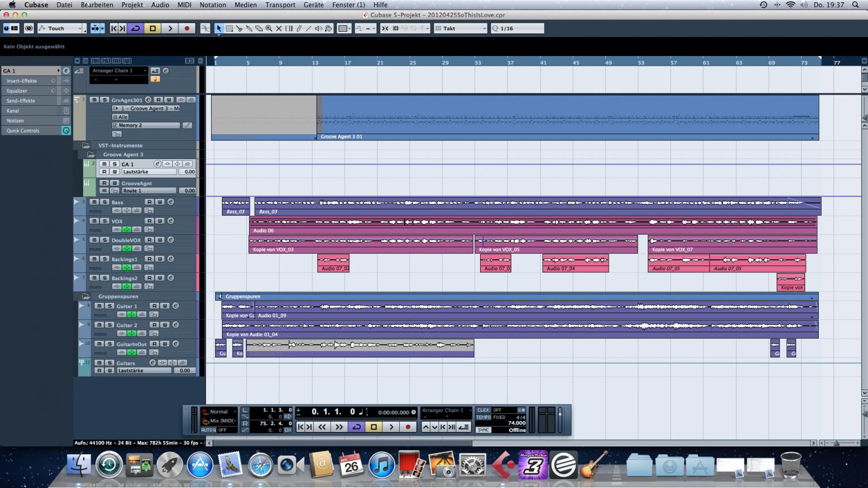
Task: Click Transport panel Record button
Action: pos(408,427)
